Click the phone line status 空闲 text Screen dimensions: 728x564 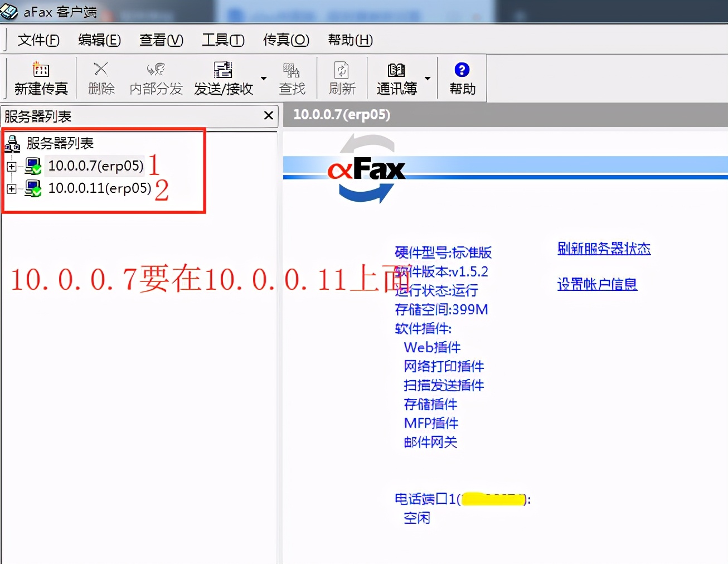point(417,518)
